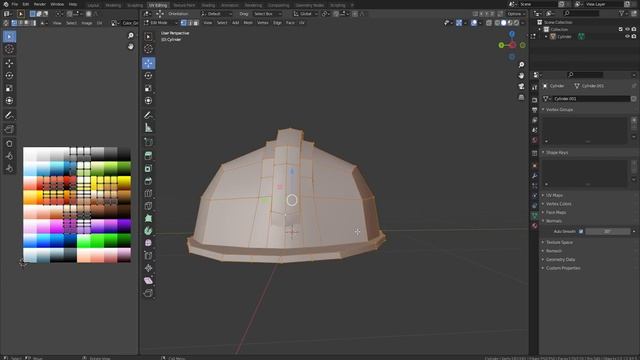The height and width of the screenshot is (360, 640).
Task: Select the Knife tool
Action: (149, 206)
